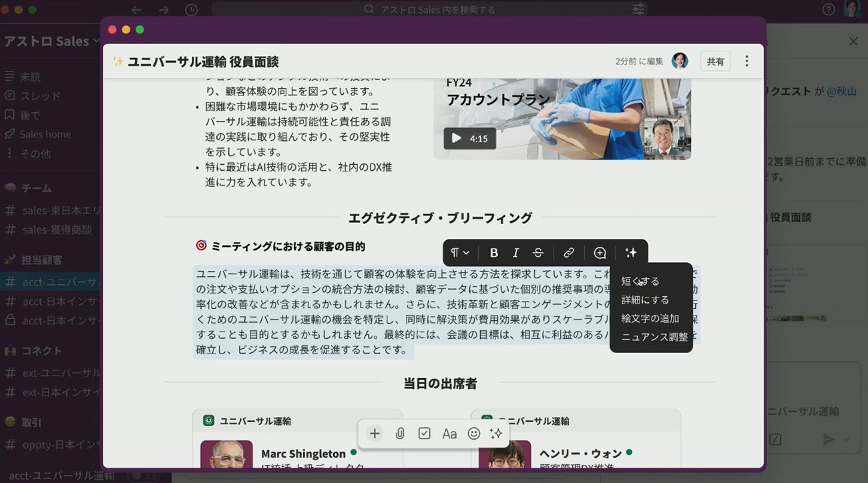Image resolution: width=868 pixels, height=483 pixels.
Task: Open the history clock menu
Action: click(x=191, y=9)
